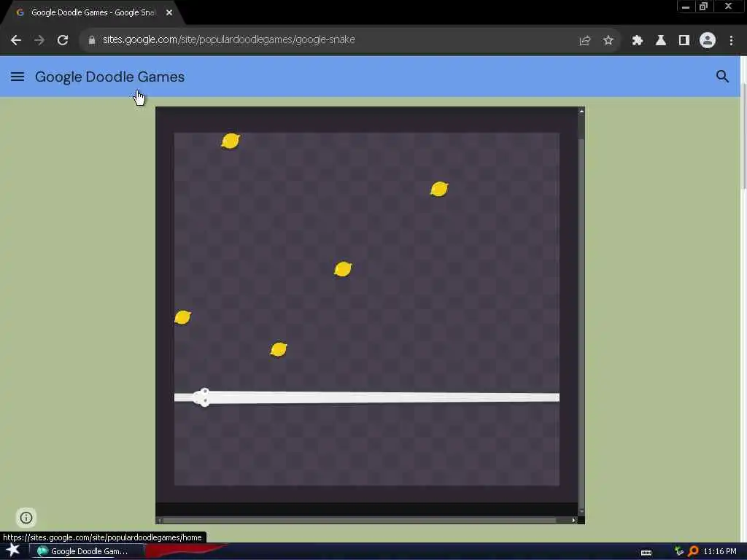Click the orange search tray icon
This screenshot has width=747, height=560.
click(693, 551)
